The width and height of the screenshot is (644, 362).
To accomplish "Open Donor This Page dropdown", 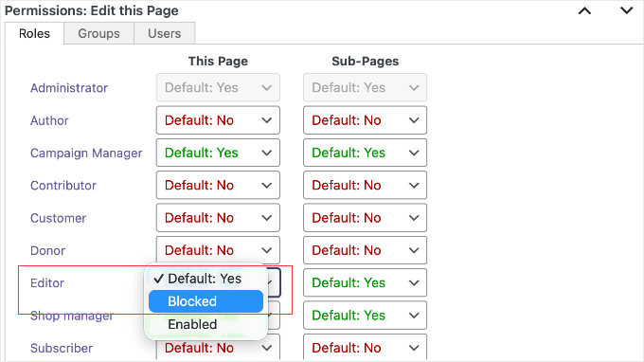I will click(218, 250).
